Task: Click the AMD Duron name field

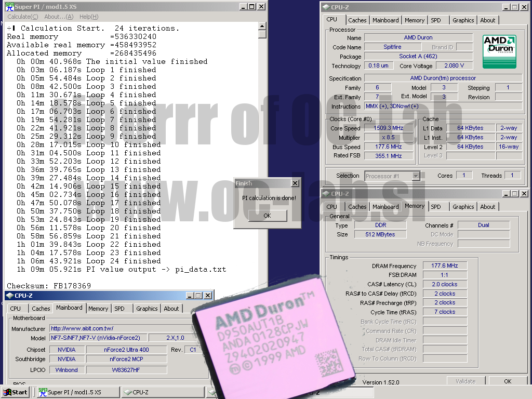Action: point(418,37)
